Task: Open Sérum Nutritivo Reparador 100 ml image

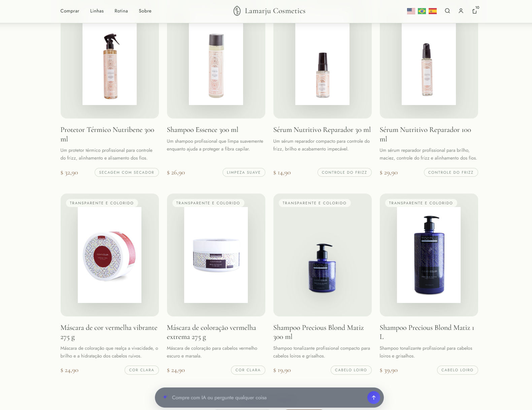Action: coord(429,64)
